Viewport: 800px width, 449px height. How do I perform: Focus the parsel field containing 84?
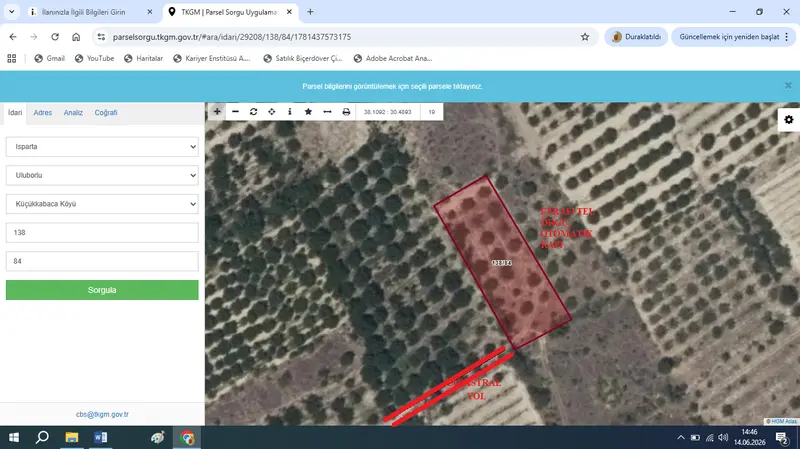pyautogui.click(x=102, y=261)
